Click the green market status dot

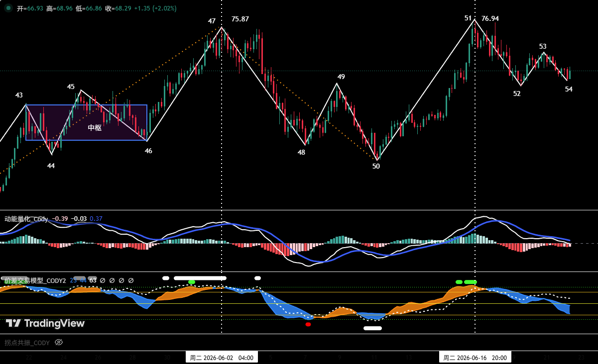pos(8,7)
